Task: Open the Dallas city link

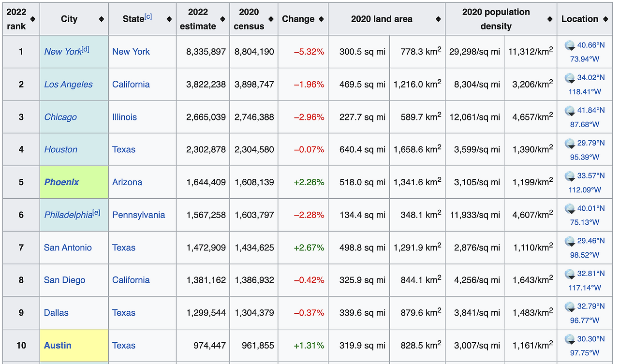Action: 56,313
